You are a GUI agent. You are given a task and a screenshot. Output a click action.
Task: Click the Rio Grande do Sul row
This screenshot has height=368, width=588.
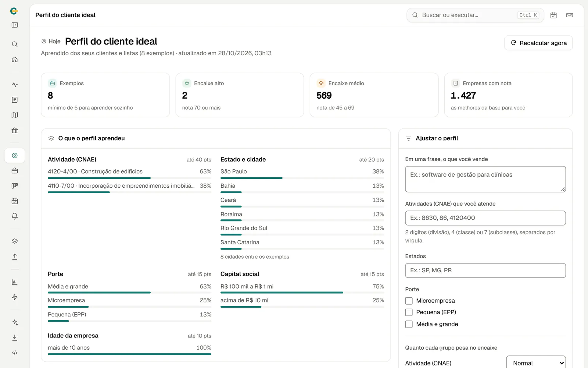click(x=302, y=230)
